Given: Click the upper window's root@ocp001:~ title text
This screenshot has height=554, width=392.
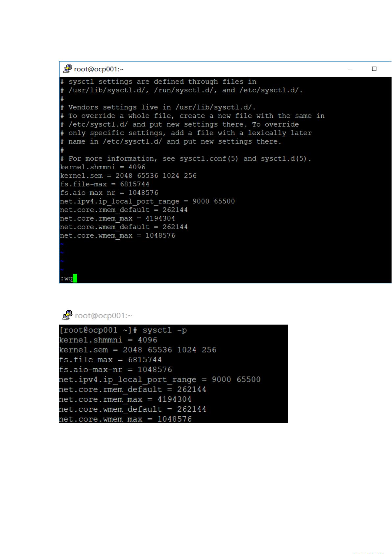Looking at the screenshot, I should coord(99,69).
